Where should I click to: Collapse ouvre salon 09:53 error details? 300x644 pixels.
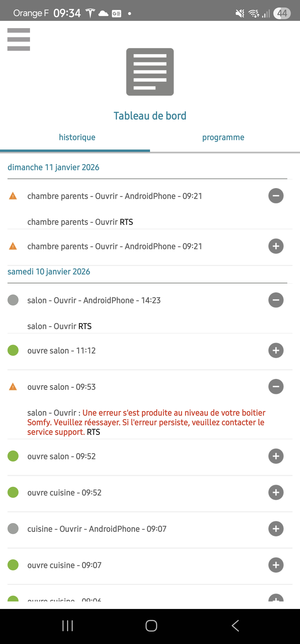pyautogui.click(x=276, y=387)
